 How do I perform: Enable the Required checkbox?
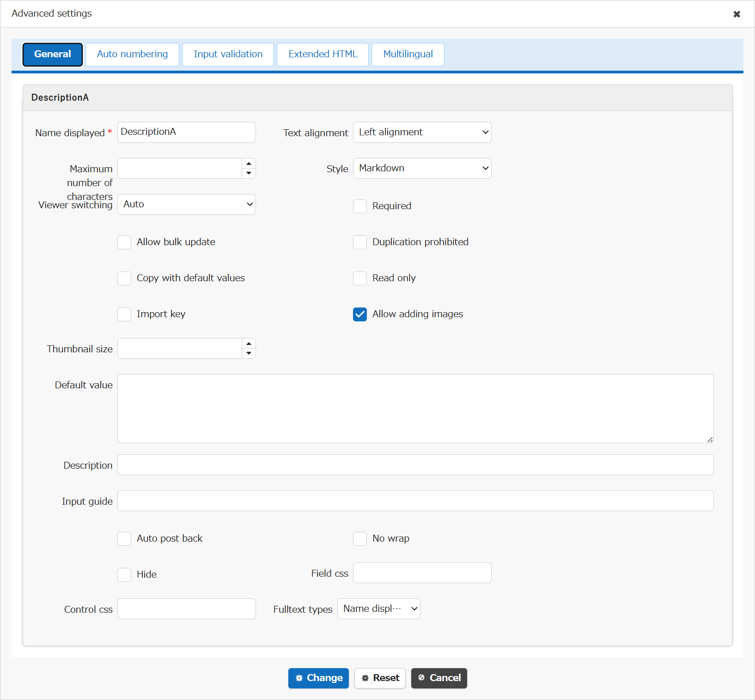(360, 206)
